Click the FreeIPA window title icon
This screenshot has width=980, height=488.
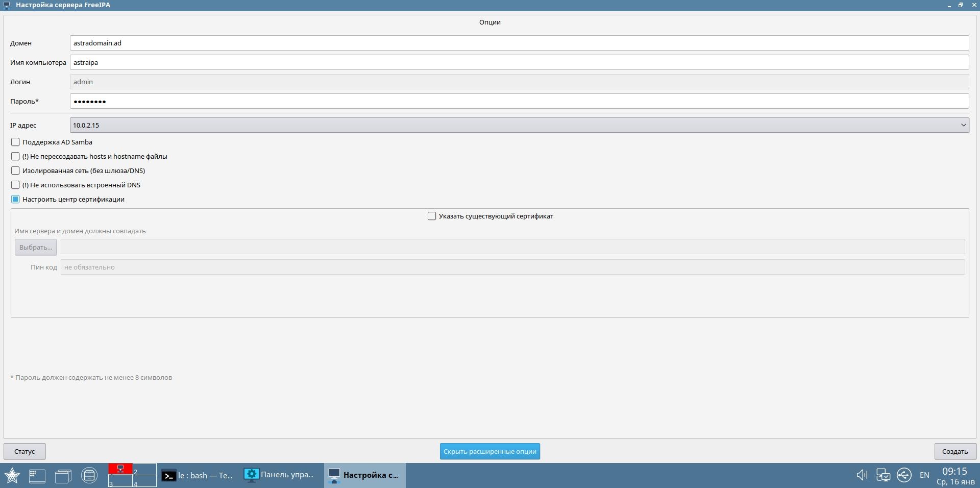pyautogui.click(x=6, y=5)
